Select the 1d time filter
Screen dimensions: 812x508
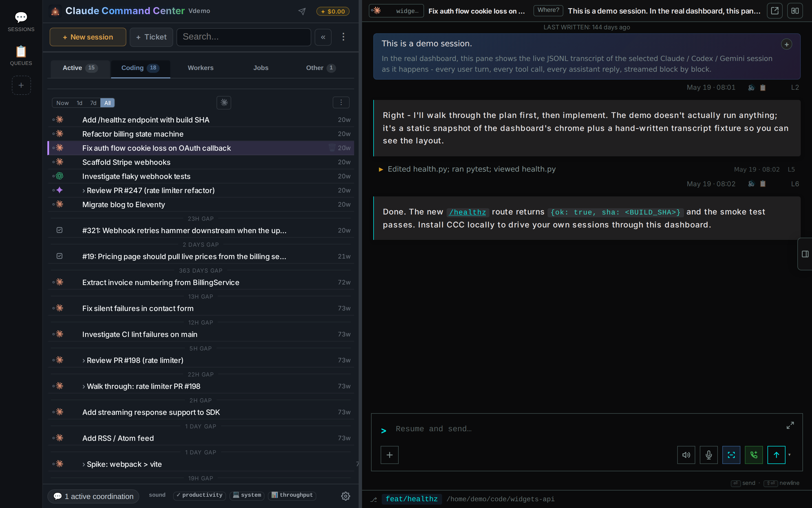click(x=80, y=103)
